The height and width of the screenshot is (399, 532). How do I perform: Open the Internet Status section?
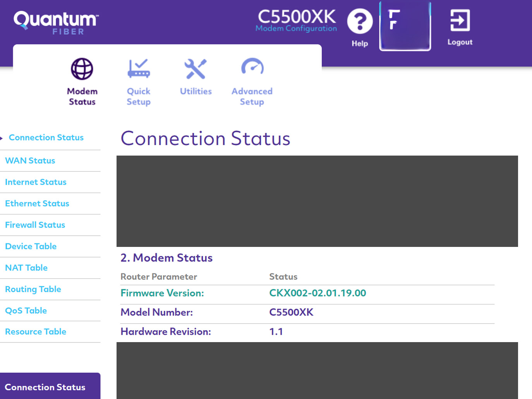coord(36,182)
